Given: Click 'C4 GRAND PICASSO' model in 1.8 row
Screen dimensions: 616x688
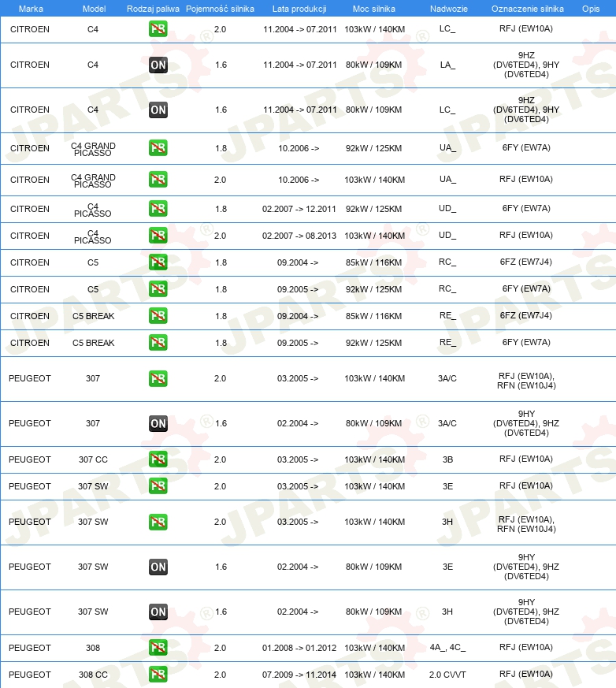Looking at the screenshot, I should tap(93, 149).
